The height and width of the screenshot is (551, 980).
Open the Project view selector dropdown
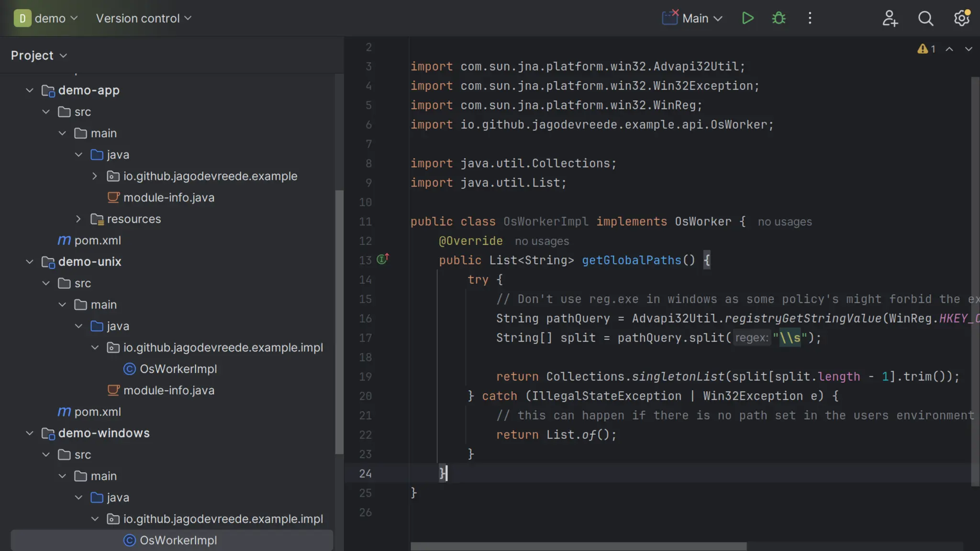pos(39,55)
